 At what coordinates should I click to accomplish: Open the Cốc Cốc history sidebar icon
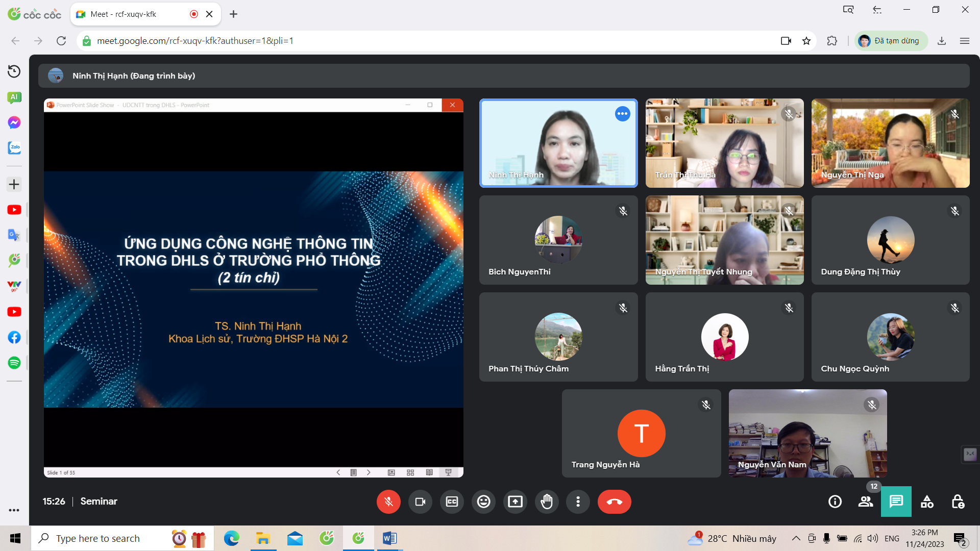pos(14,71)
